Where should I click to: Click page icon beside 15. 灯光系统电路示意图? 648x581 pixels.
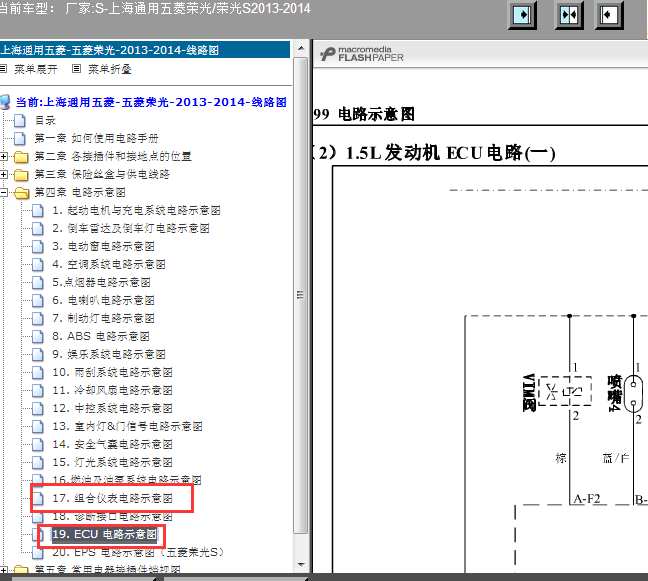click(38, 462)
